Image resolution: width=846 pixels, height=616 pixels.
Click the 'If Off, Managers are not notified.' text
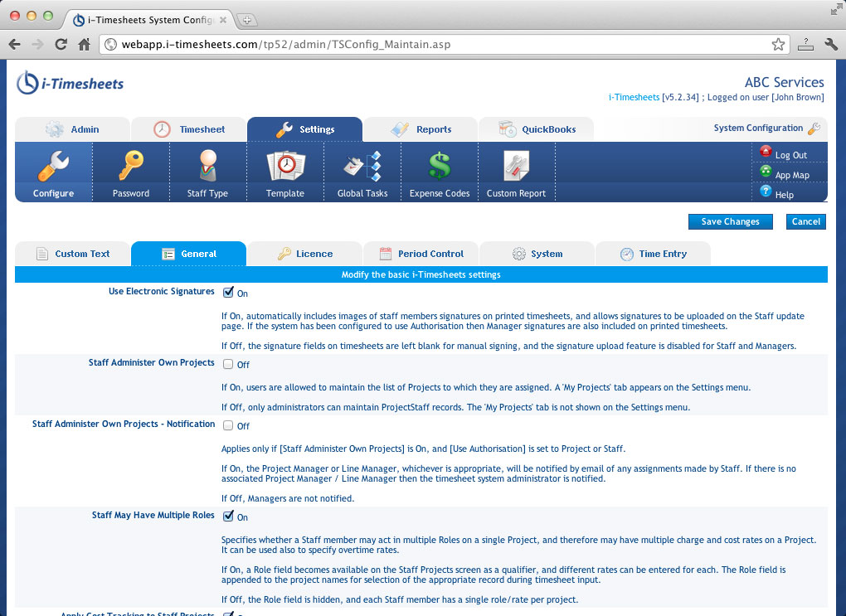coord(288,498)
